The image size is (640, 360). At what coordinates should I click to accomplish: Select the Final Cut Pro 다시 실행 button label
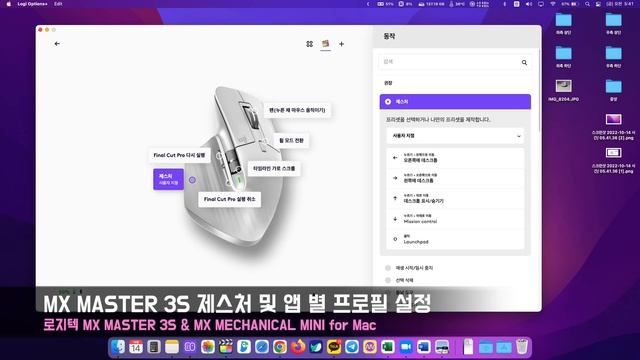click(x=179, y=155)
